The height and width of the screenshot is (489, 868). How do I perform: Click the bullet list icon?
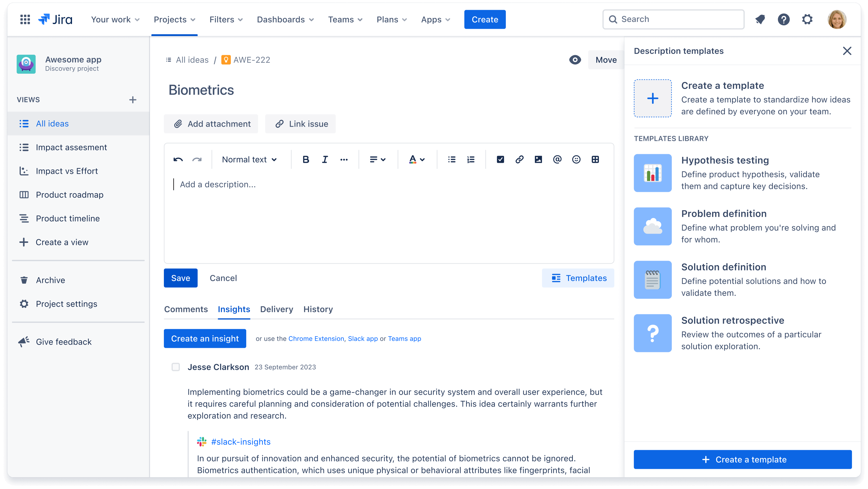(452, 159)
